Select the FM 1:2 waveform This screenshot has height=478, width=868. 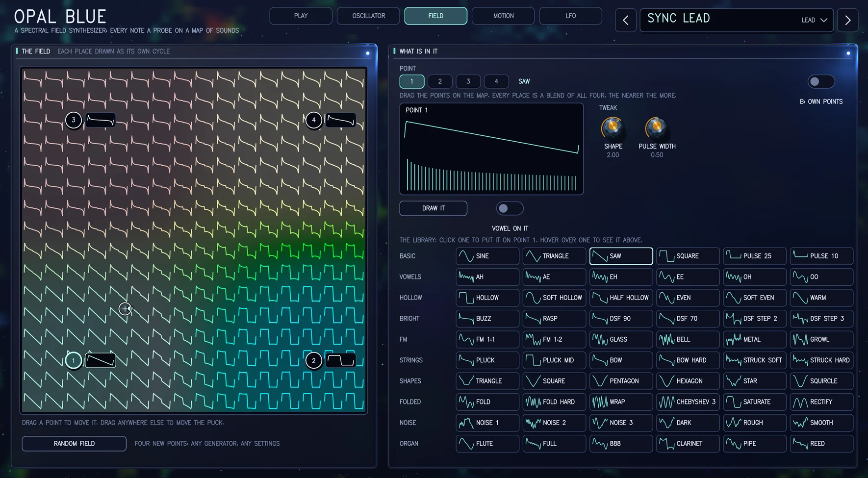tap(554, 339)
